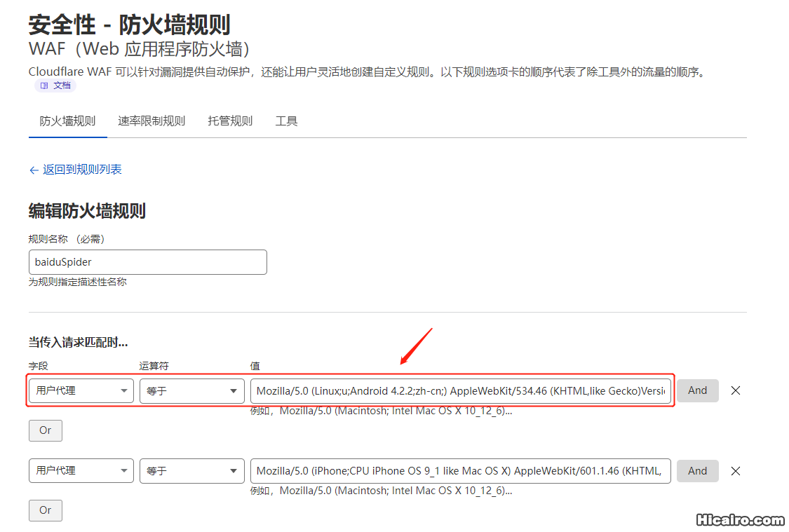
Task: Click the 规则名称 (必需) label
Action: click(67, 239)
